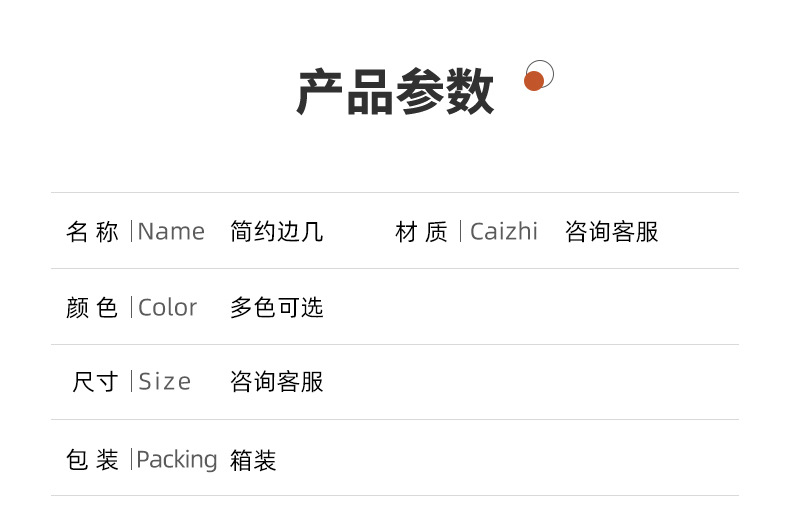Select the 颜色 label
790x510 pixels.
(x=92, y=308)
